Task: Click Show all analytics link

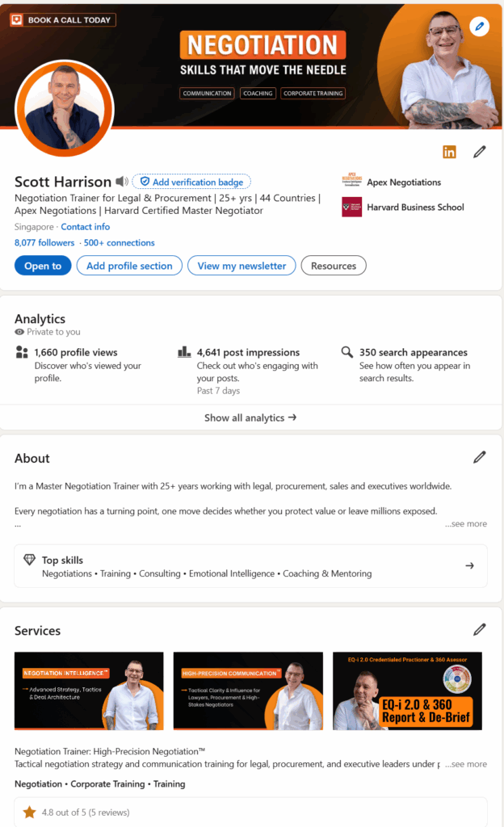Action: click(250, 418)
